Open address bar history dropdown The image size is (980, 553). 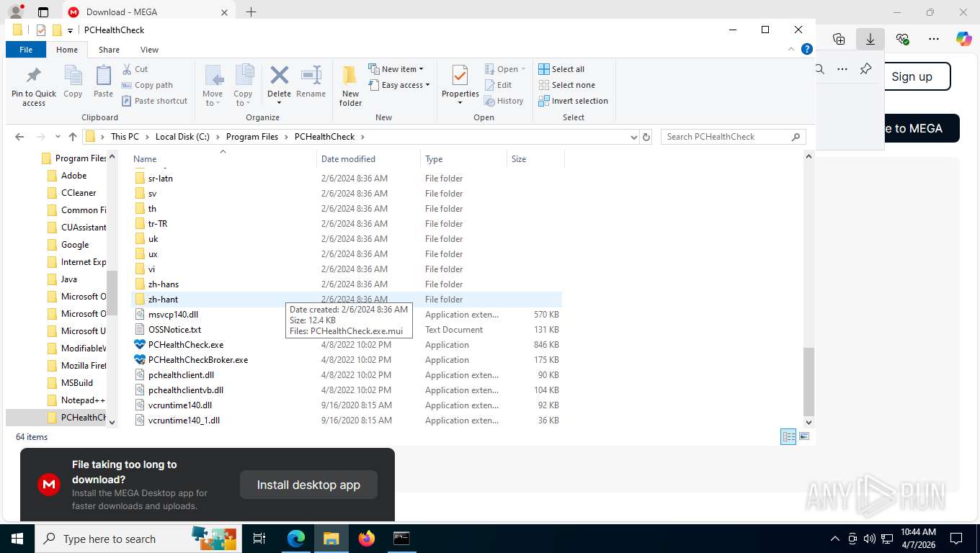point(633,137)
